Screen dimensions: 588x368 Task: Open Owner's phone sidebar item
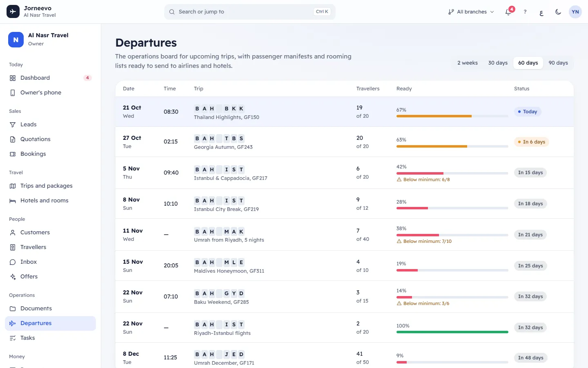50,92
